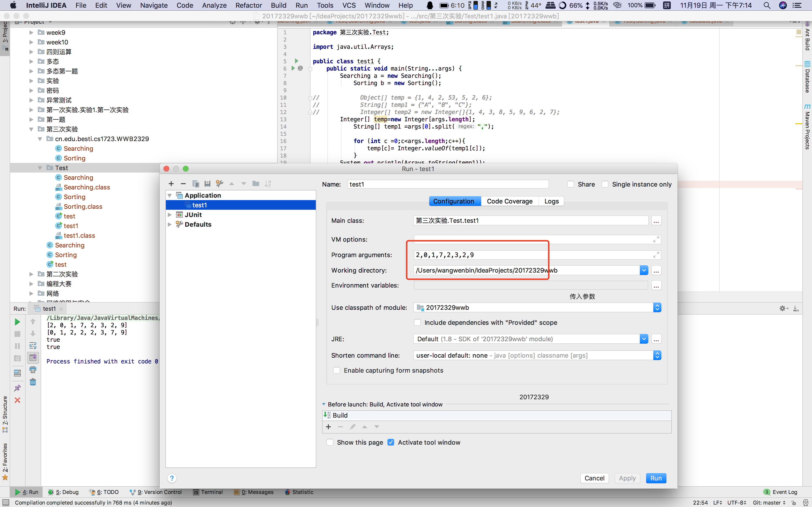Uncheck Activate tool window
The width and height of the screenshot is (812, 507).
391,442
